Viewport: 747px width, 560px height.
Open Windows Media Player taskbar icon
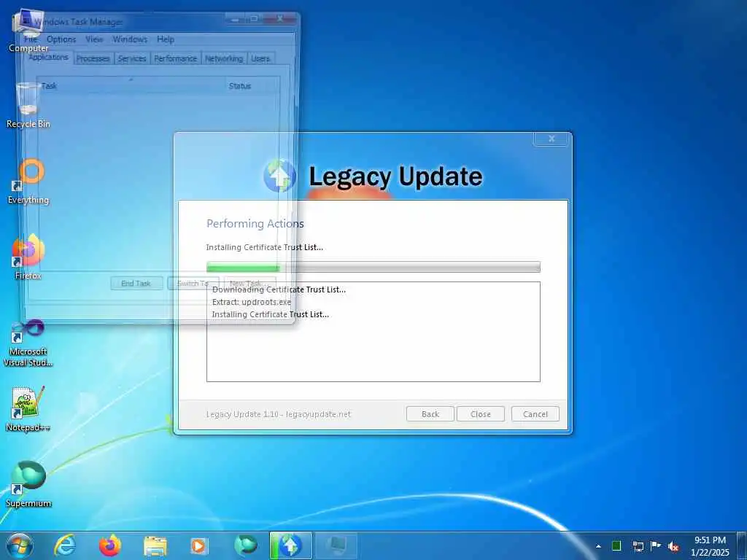coord(198,546)
